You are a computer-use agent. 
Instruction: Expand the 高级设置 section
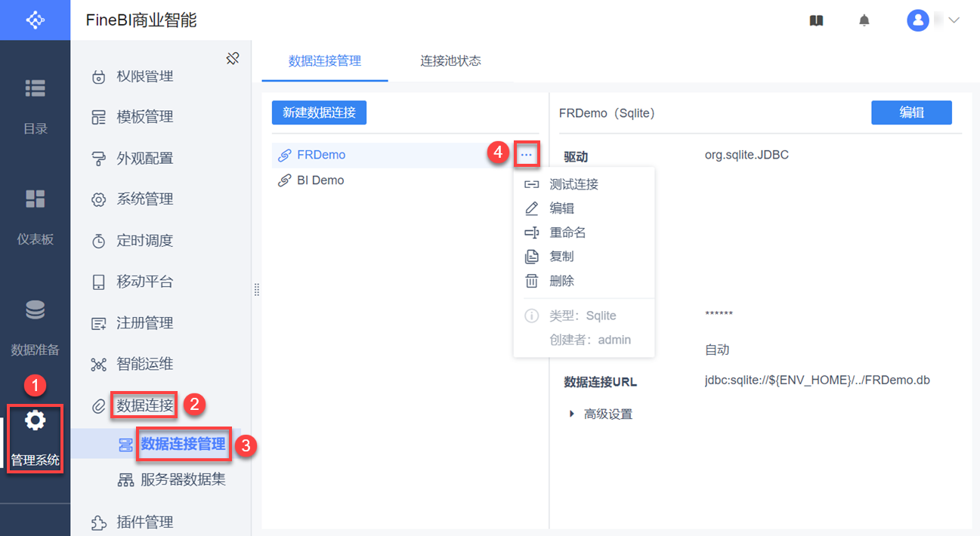click(601, 414)
